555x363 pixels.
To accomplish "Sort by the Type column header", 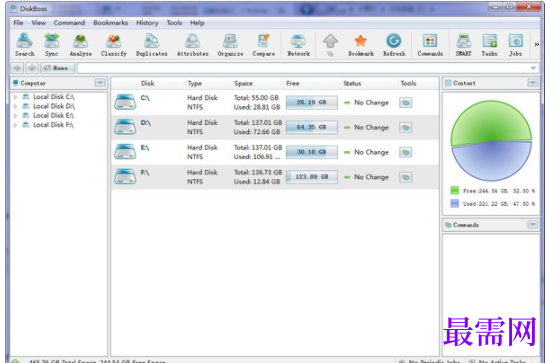I will click(195, 83).
